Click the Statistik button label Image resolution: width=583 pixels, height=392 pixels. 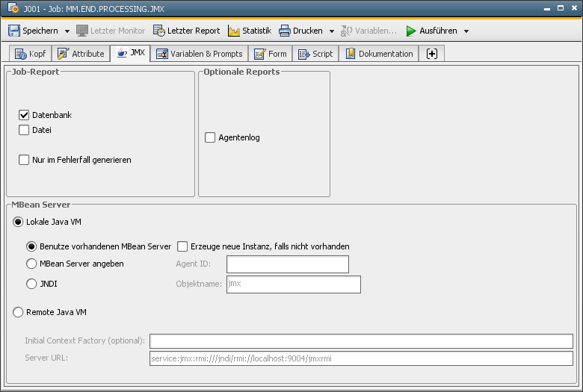tap(256, 31)
